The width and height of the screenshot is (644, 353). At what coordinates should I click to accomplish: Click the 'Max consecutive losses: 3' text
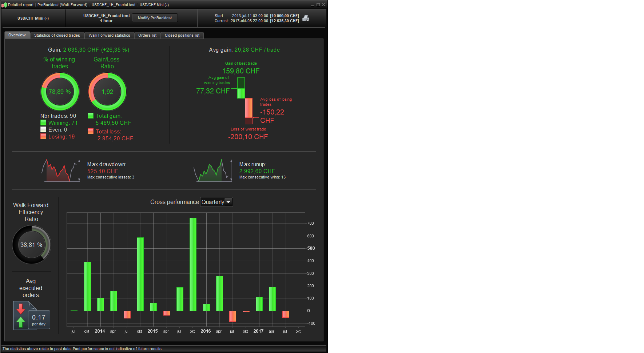111,177
